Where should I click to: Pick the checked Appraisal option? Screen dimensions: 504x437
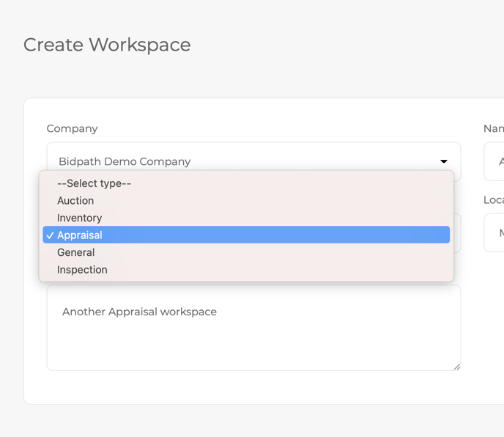coord(246,235)
